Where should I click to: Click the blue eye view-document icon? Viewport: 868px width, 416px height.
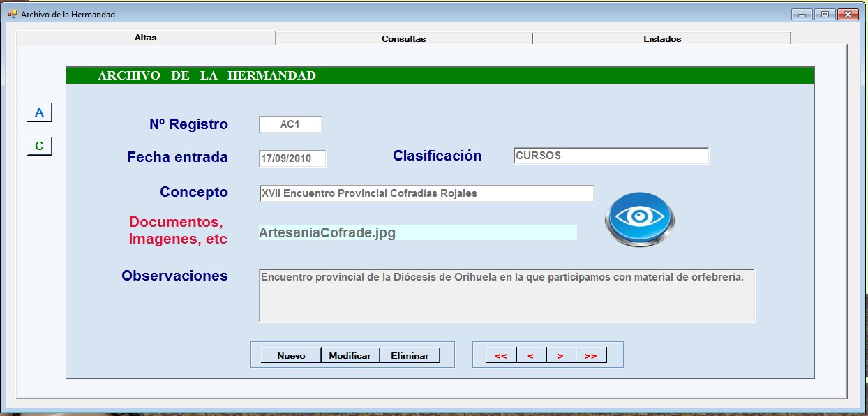(x=640, y=218)
